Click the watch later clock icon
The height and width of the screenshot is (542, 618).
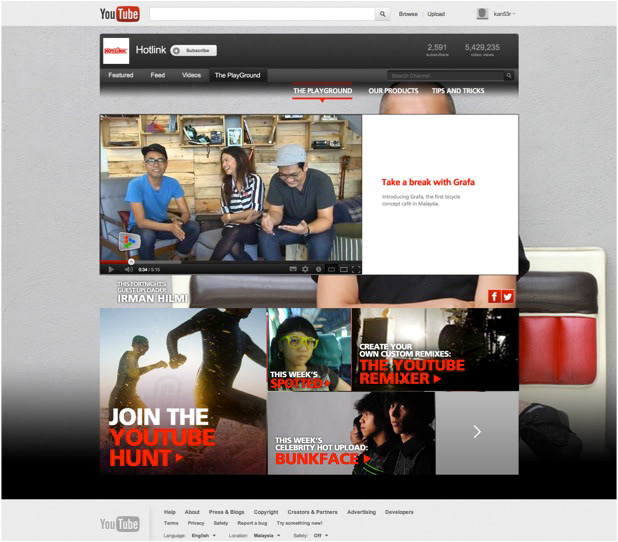(318, 269)
